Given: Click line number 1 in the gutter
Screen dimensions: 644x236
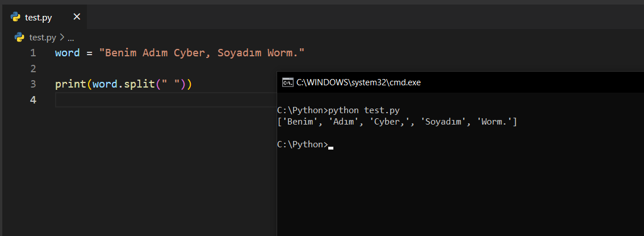Looking at the screenshot, I should (33, 53).
